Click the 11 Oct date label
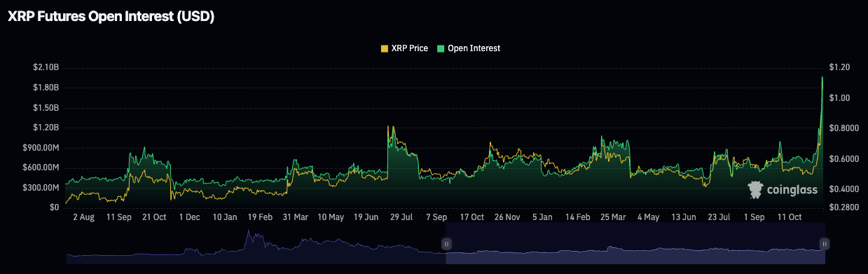The height and width of the screenshot is (274, 868). pos(790,218)
